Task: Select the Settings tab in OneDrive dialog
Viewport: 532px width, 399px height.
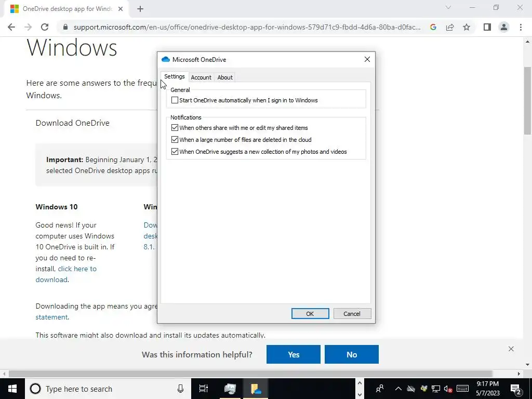Action: [175, 77]
